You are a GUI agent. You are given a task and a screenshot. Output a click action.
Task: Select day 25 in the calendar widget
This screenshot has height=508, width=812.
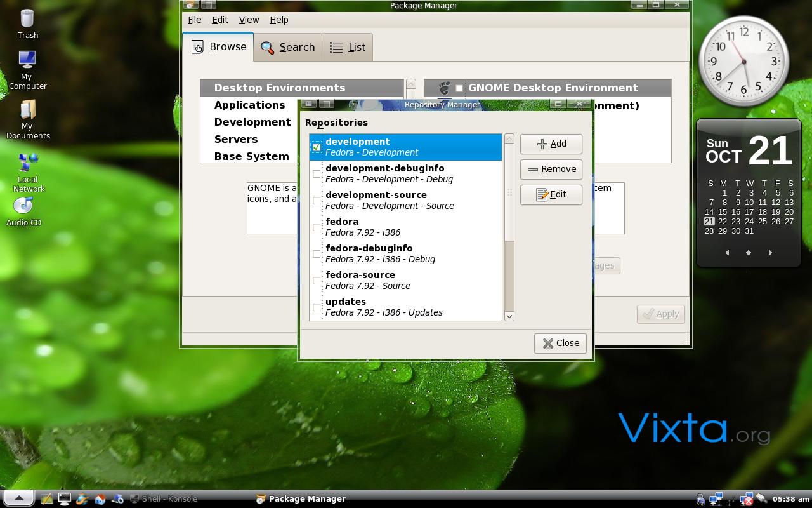tap(763, 222)
